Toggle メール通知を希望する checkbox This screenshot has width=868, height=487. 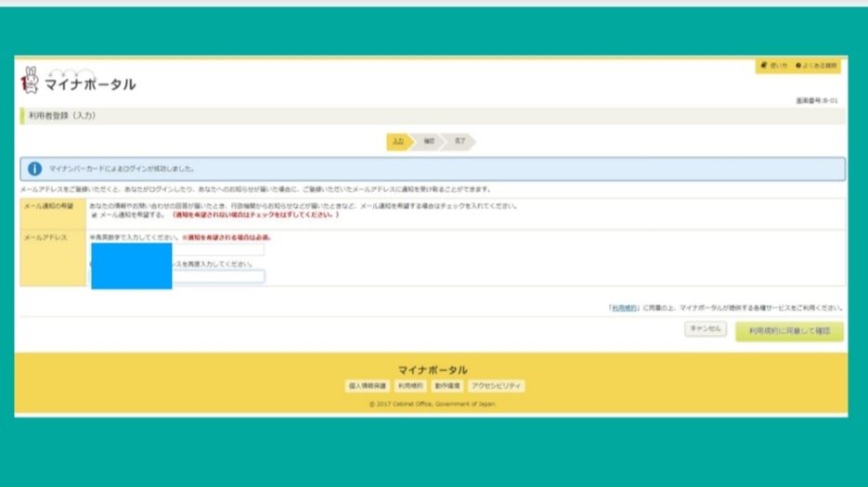(x=94, y=214)
